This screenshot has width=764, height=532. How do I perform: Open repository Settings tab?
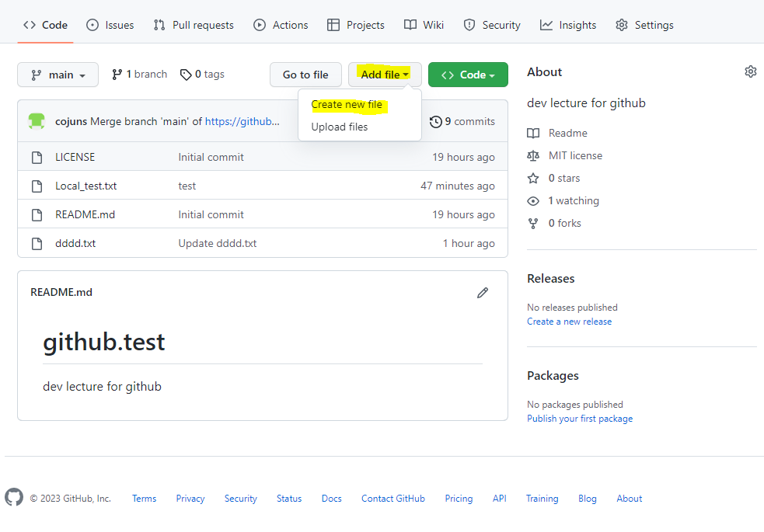click(x=644, y=25)
